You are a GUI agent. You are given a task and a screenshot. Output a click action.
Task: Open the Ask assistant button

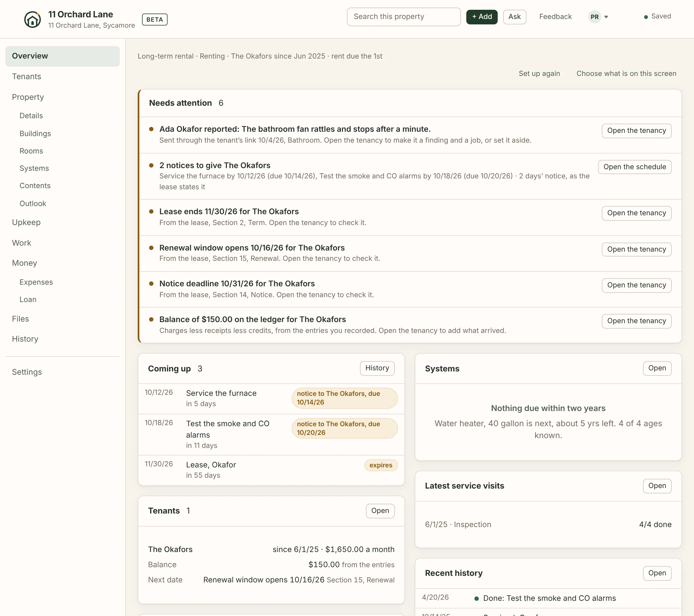(514, 17)
